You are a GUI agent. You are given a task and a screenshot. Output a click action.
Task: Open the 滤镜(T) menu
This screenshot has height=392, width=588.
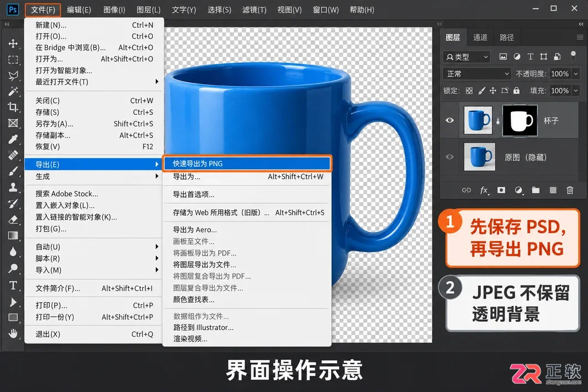255,10
